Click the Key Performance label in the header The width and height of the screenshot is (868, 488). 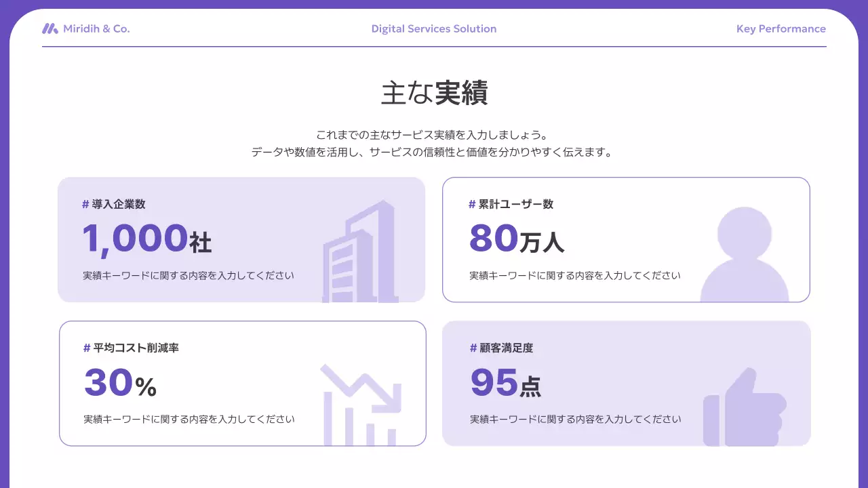coord(781,28)
